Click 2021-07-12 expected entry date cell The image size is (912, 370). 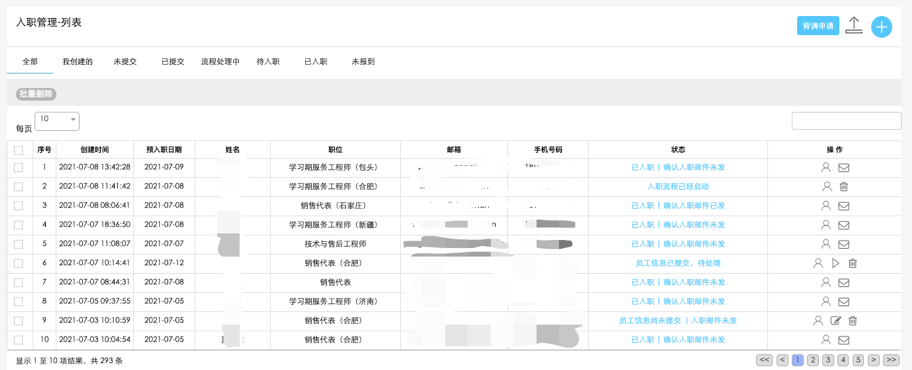point(164,263)
